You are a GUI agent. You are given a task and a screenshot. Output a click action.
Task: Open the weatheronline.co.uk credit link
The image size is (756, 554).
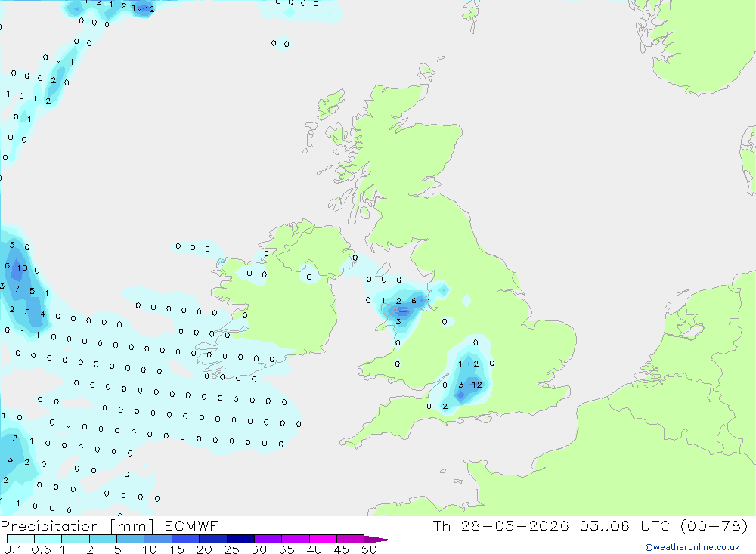692,547
